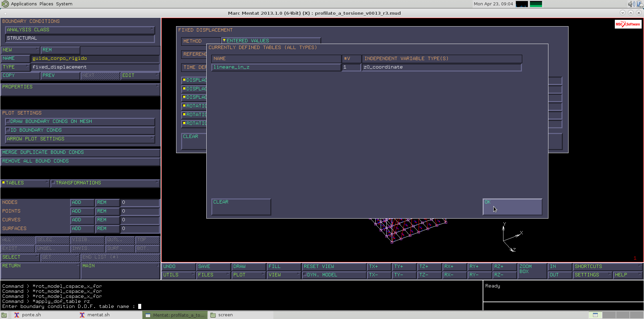The image size is (644, 319).
Task: Click RX+ rotate button
Action: click(454, 267)
